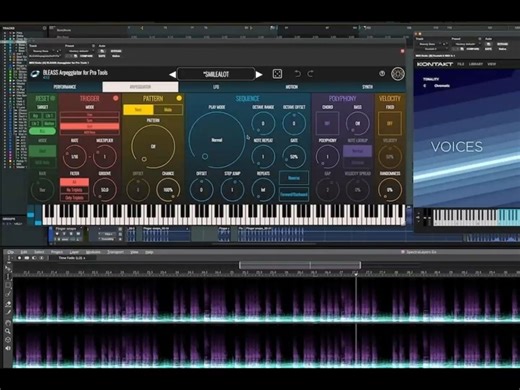Click the BLEASS logo icon
Viewport: 520px width, 390px height.
[x=35, y=74]
